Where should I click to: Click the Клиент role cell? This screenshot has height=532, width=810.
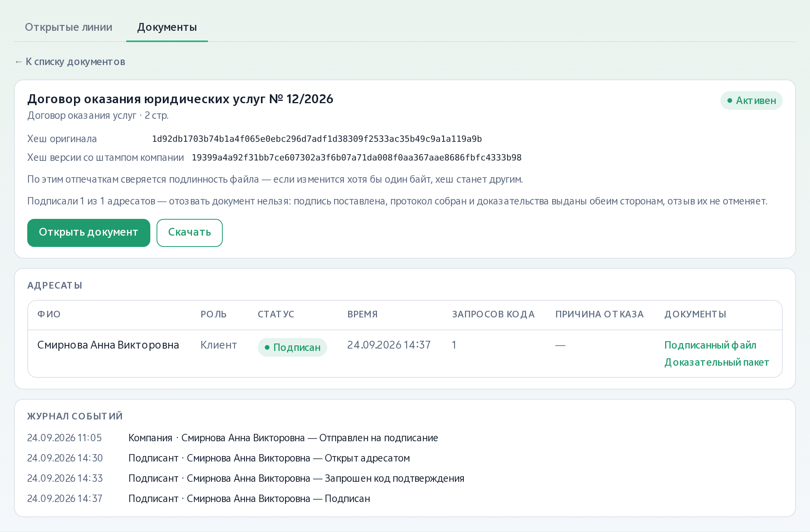(218, 345)
